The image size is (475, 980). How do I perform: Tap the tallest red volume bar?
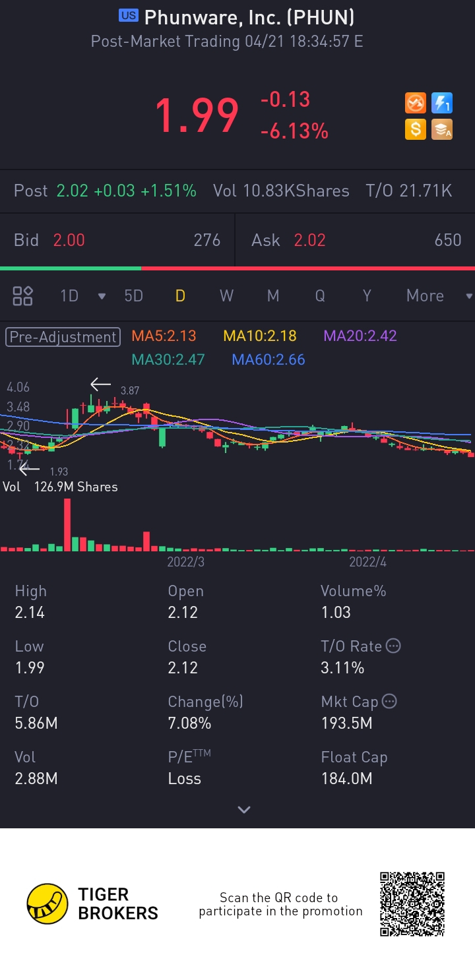coord(67,525)
